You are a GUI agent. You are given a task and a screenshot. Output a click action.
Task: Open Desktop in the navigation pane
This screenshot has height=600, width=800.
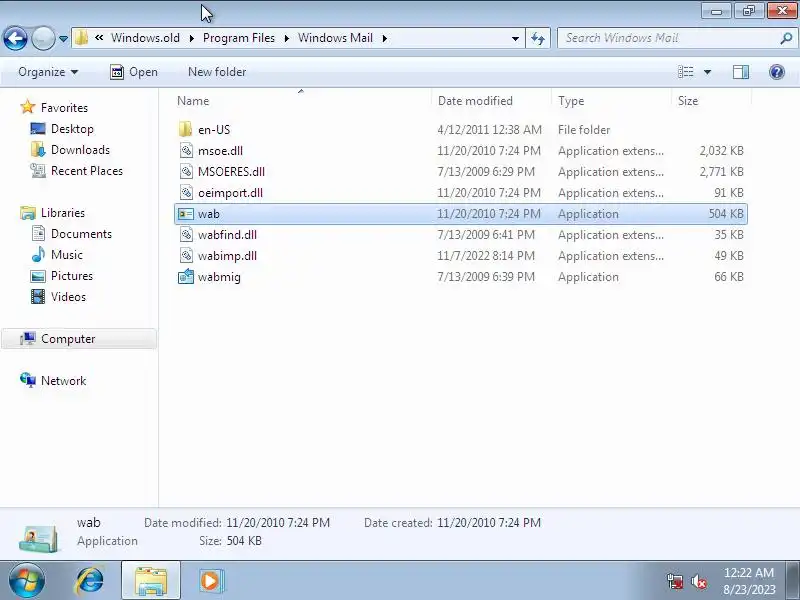click(x=72, y=129)
